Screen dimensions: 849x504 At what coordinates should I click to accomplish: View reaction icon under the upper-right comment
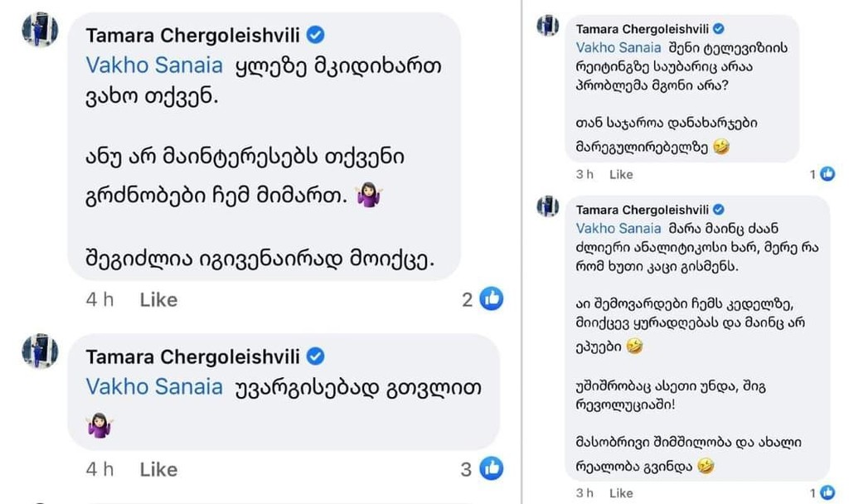point(827,174)
